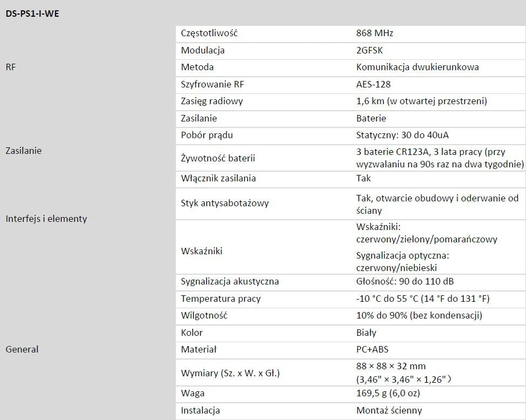The height and width of the screenshot is (420, 526).
Task: Select the Montaż ścienny installation value
Action: (x=389, y=410)
